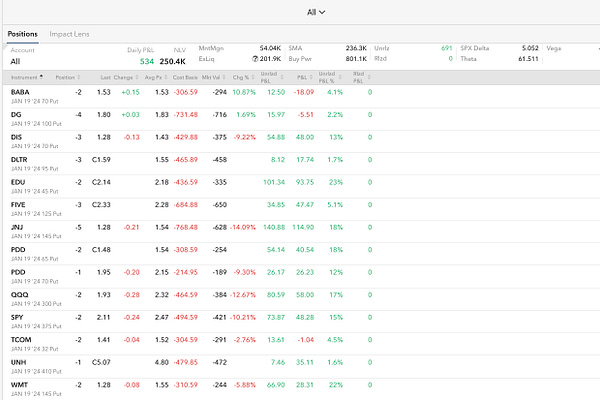Click JNJ change percent -14.09%
The image size is (600, 400).
[243, 227]
